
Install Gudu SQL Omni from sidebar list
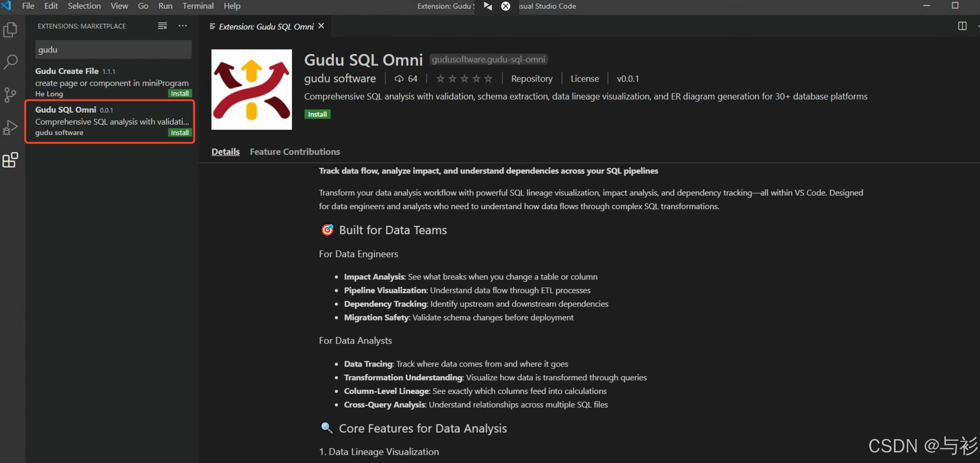179,133
